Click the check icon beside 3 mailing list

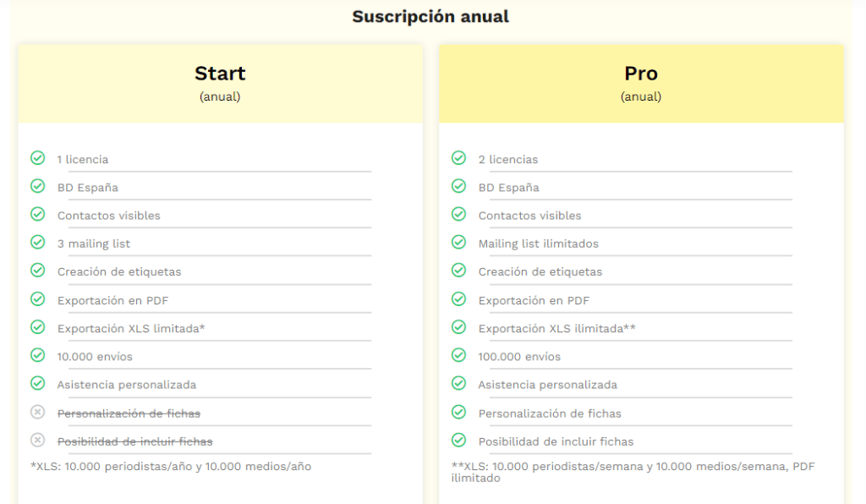coord(37,243)
